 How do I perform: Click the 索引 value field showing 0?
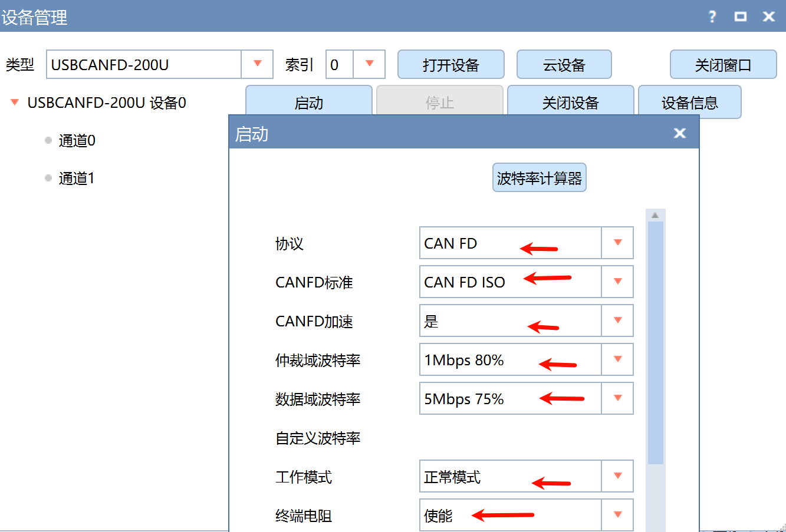click(340, 64)
